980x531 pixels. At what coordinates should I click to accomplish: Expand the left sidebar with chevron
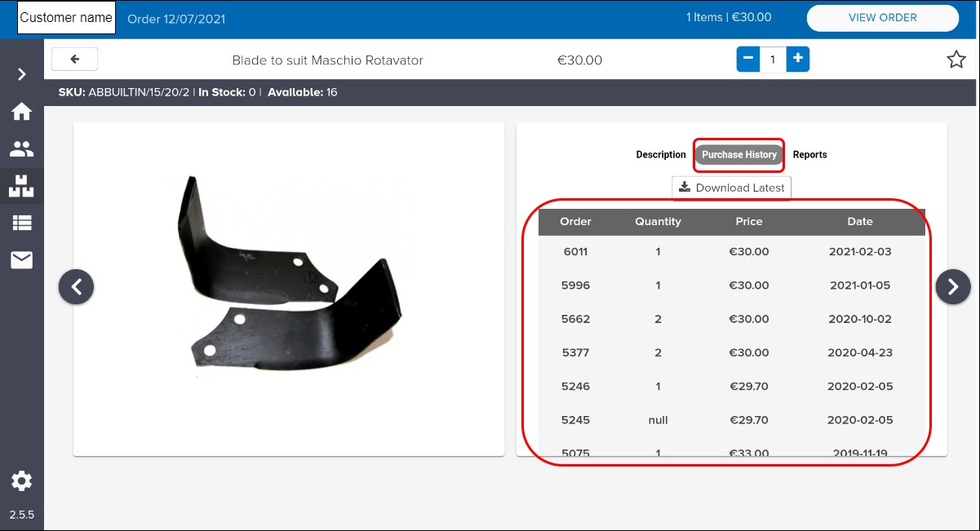pos(22,74)
